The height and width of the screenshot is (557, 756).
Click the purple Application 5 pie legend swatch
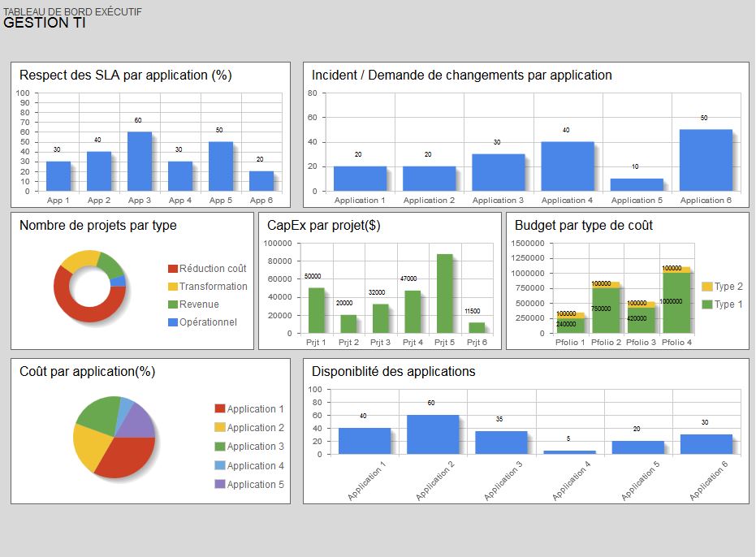(220, 484)
